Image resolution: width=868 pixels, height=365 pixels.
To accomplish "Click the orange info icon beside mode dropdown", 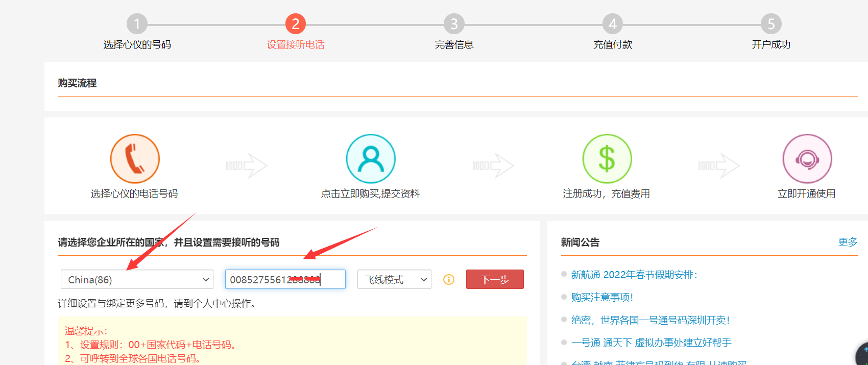I will pyautogui.click(x=449, y=279).
